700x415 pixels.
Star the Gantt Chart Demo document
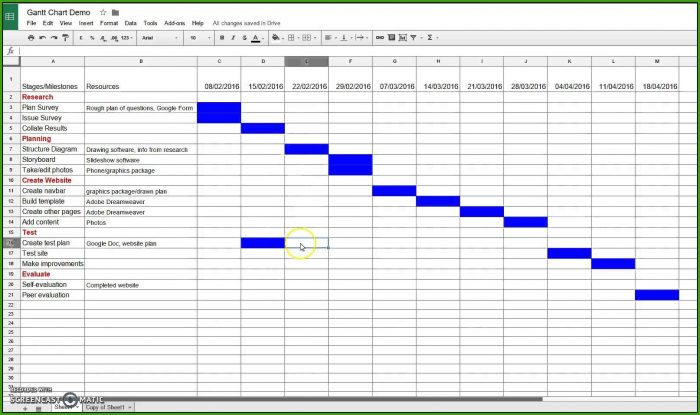coord(103,12)
